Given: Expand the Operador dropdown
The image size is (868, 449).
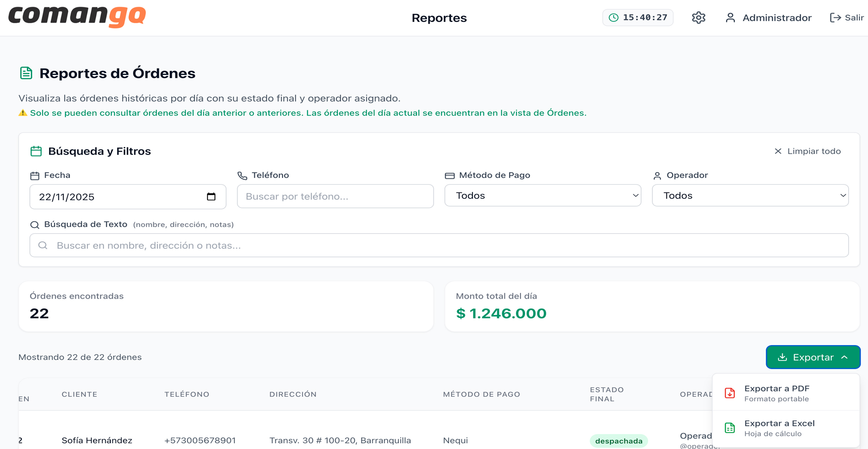Looking at the screenshot, I should pyautogui.click(x=750, y=196).
